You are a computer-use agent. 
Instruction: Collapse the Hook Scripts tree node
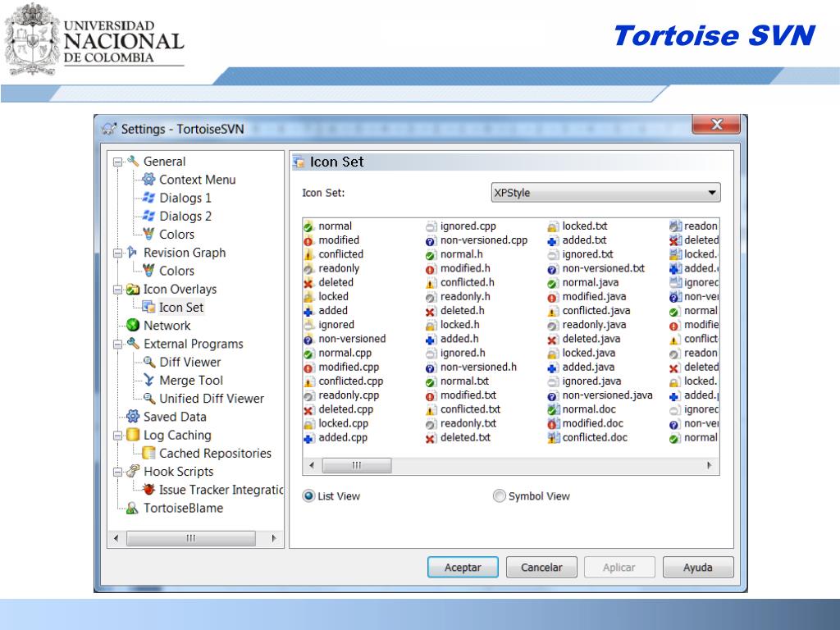pyautogui.click(x=117, y=472)
